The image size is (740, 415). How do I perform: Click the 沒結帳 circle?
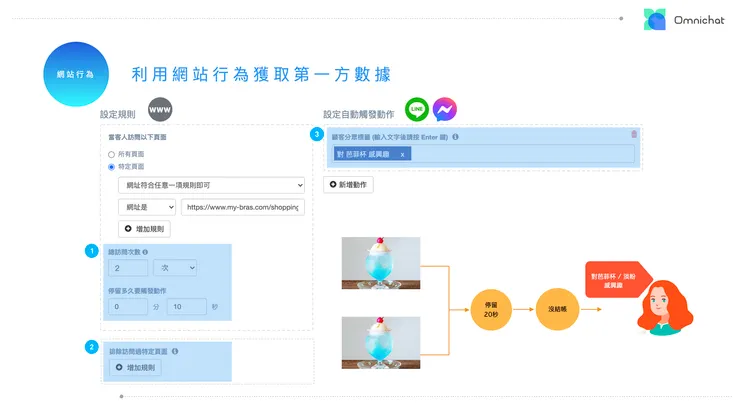tap(557, 309)
